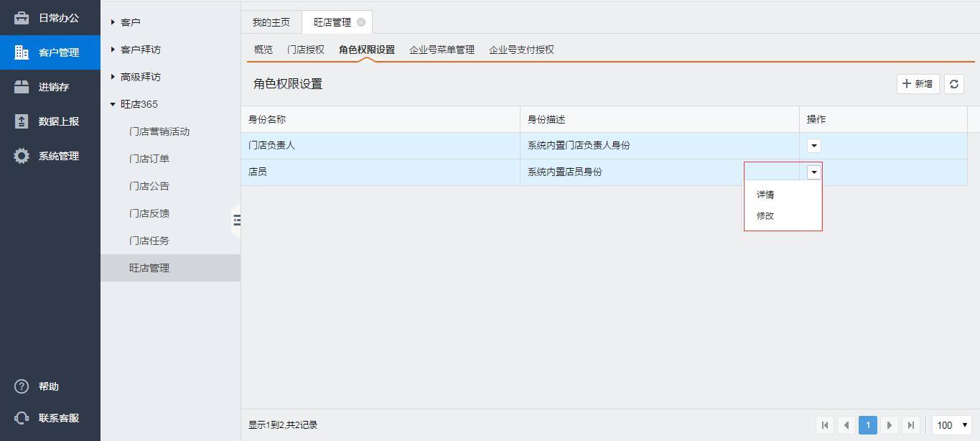Switch to 门店授权 tab
The image size is (980, 441).
click(x=306, y=50)
